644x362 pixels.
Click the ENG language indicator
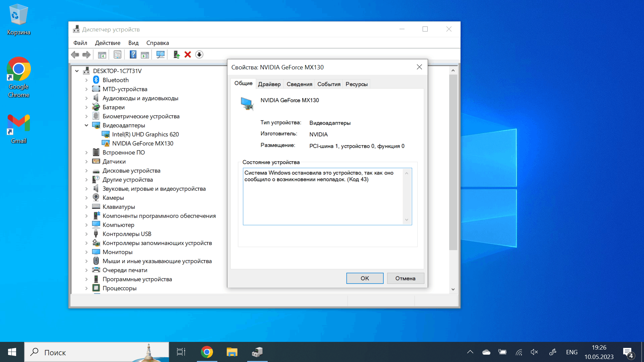tap(572, 352)
